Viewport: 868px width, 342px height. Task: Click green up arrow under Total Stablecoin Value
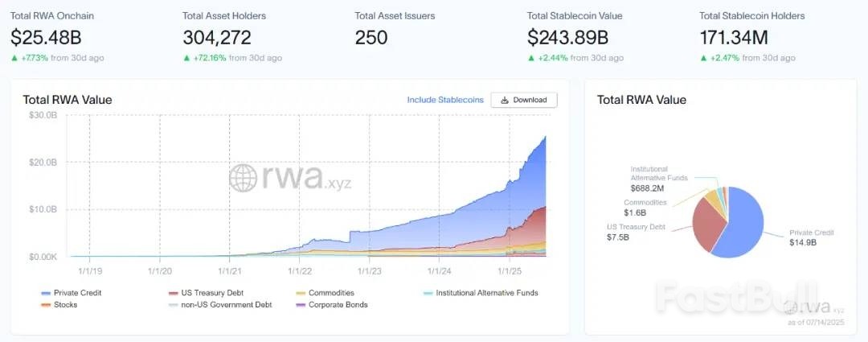coord(531,58)
